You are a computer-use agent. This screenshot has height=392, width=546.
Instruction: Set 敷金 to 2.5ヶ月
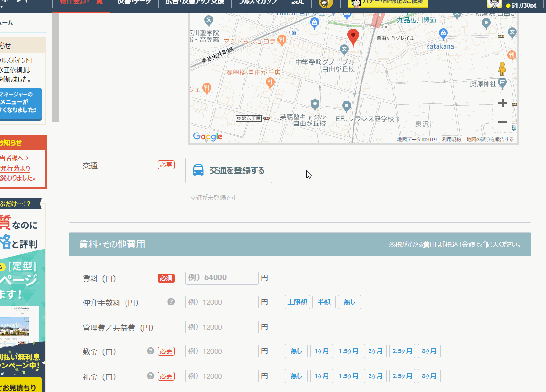[402, 351]
